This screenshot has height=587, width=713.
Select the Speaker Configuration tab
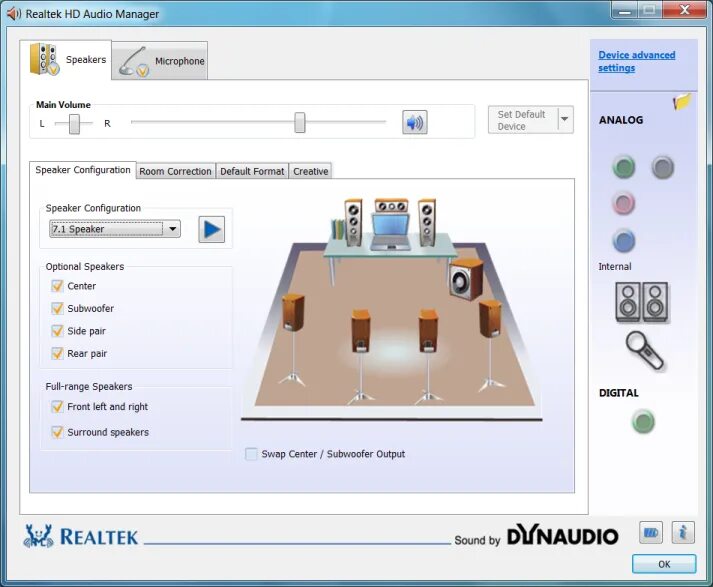[x=83, y=170]
